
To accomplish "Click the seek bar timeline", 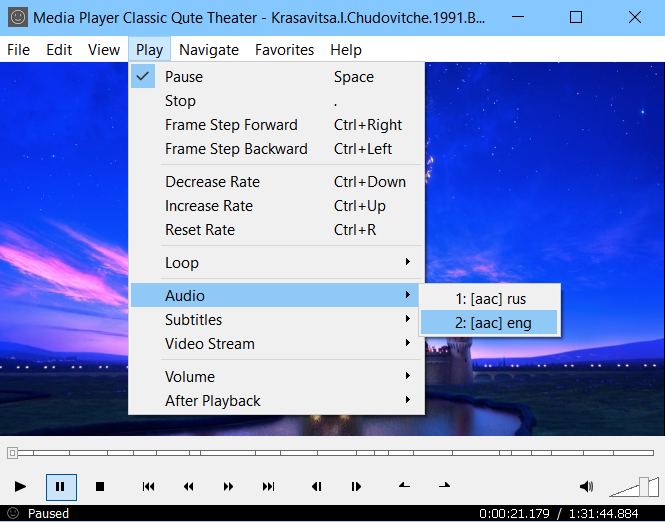I will pyautogui.click(x=330, y=453).
